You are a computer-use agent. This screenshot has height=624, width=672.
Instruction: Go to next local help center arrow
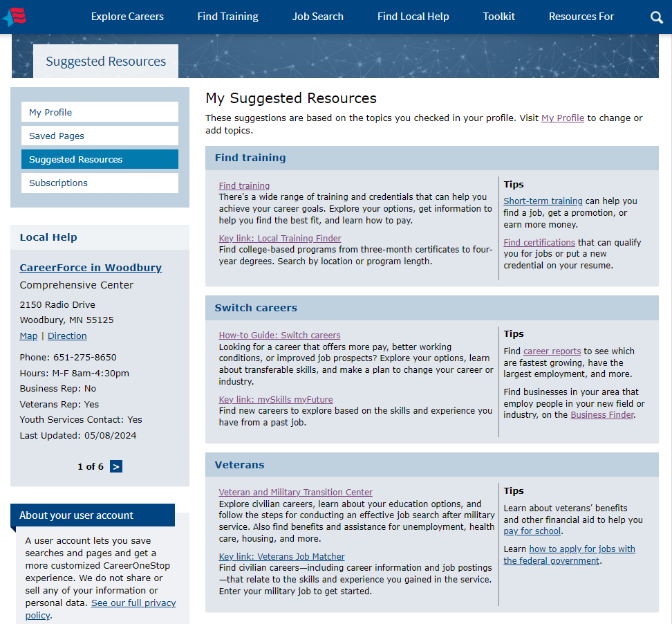pyautogui.click(x=116, y=466)
